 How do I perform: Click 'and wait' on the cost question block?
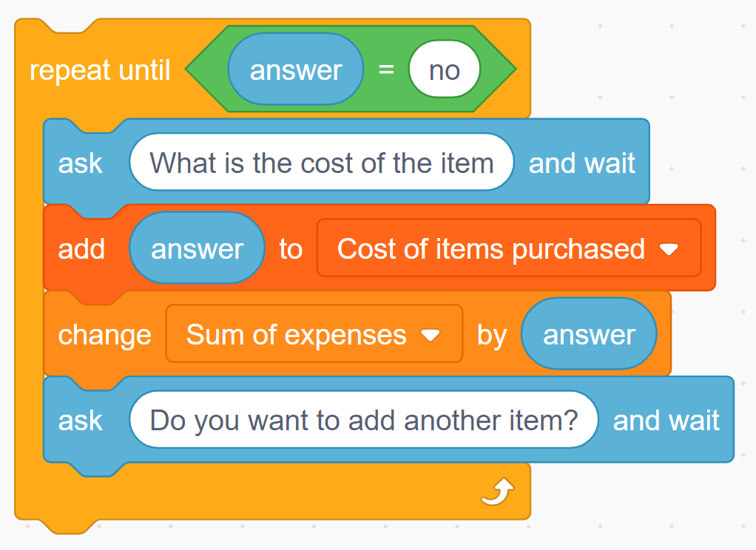(x=581, y=163)
